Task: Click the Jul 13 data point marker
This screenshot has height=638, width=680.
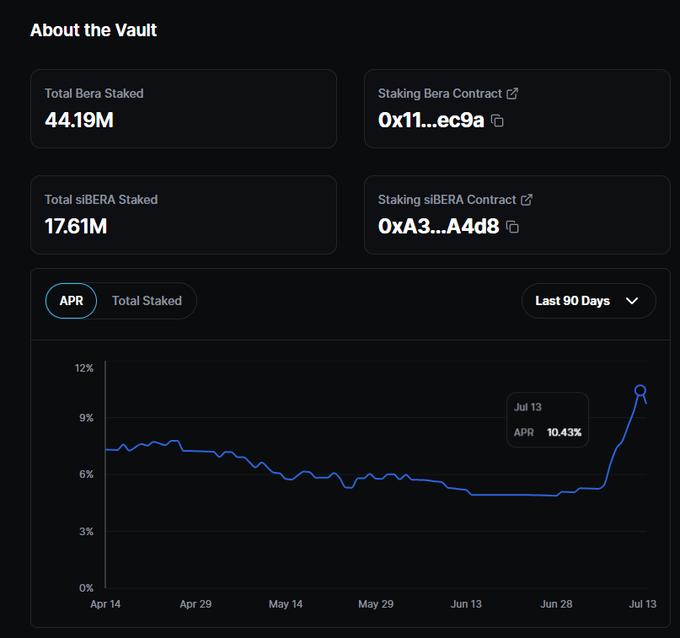Action: coord(640,390)
